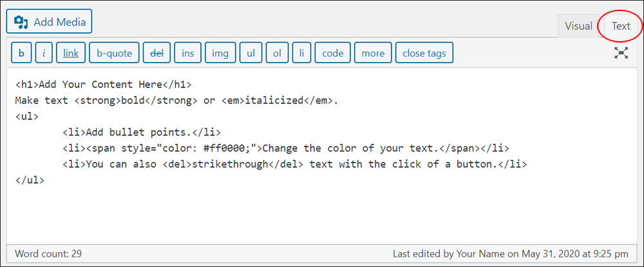
Task: Click the b-quote blockquote button
Action: pyautogui.click(x=114, y=53)
